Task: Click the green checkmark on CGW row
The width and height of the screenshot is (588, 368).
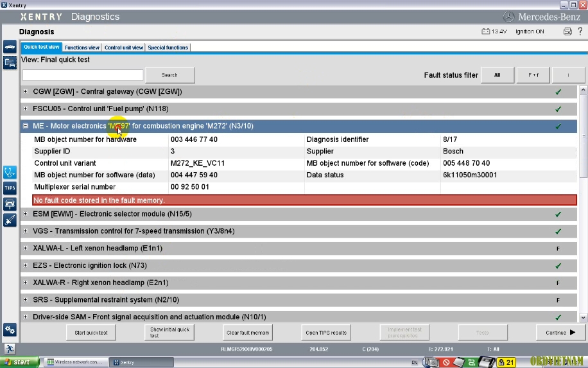Action: point(558,92)
